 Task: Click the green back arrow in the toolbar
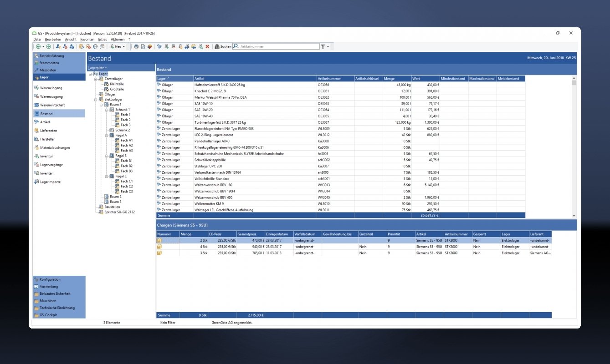pos(38,46)
